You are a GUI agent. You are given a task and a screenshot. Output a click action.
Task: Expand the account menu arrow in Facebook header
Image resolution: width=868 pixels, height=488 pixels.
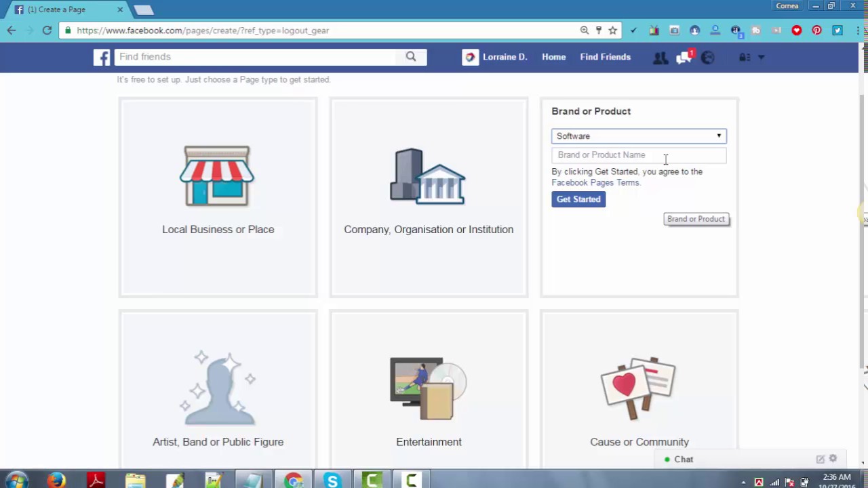(x=761, y=58)
